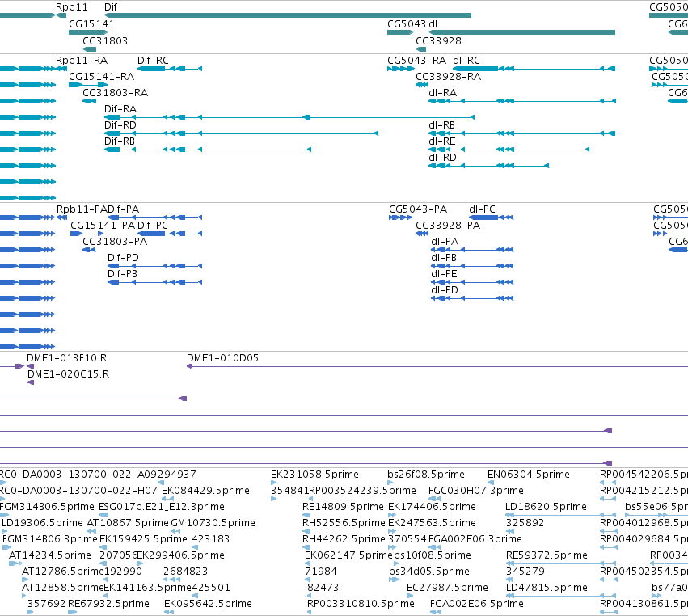688x616 pixels.
Task: Select the EN06304.5prime EST label
Action: tap(528, 475)
